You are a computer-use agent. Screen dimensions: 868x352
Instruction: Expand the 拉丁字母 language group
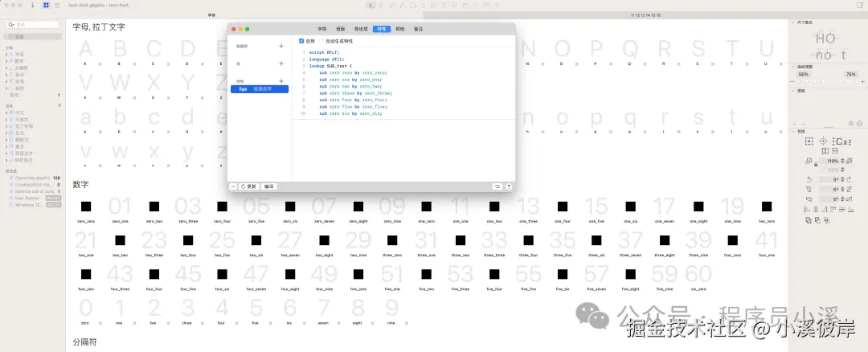coord(6,126)
